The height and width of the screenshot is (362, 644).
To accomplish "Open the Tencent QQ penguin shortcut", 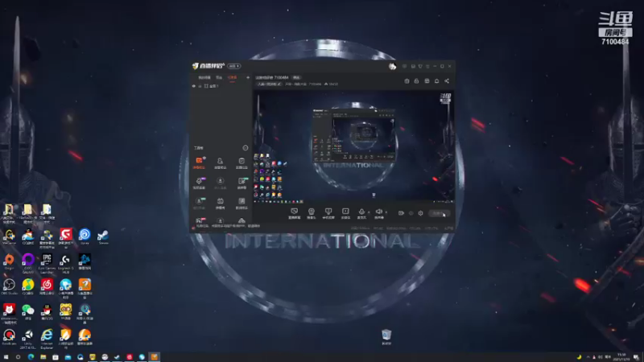I will pyautogui.click(x=47, y=311).
